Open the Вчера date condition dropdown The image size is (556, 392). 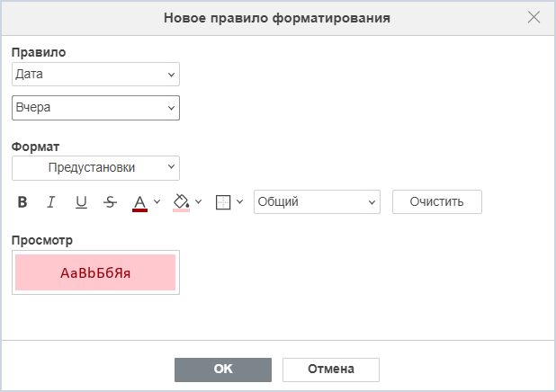click(x=95, y=108)
